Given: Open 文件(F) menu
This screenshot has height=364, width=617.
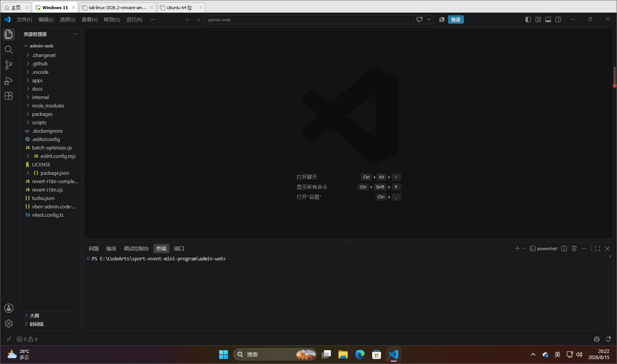Looking at the screenshot, I should (x=24, y=19).
